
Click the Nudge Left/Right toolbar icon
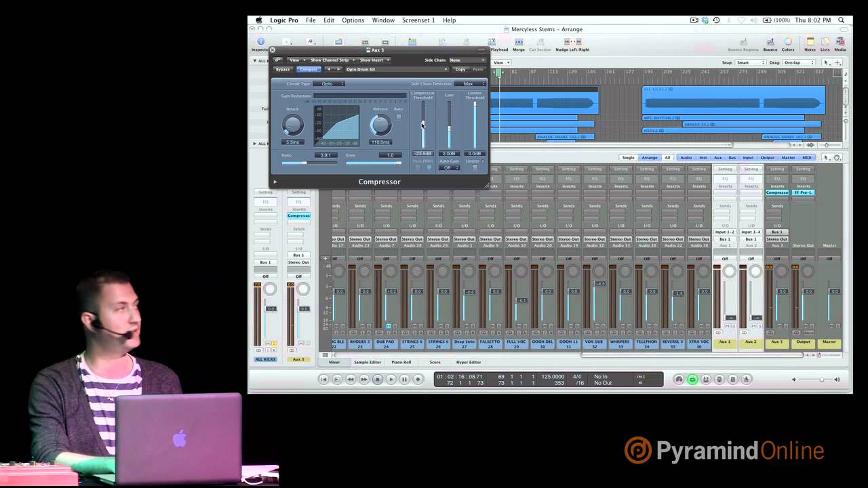(572, 42)
